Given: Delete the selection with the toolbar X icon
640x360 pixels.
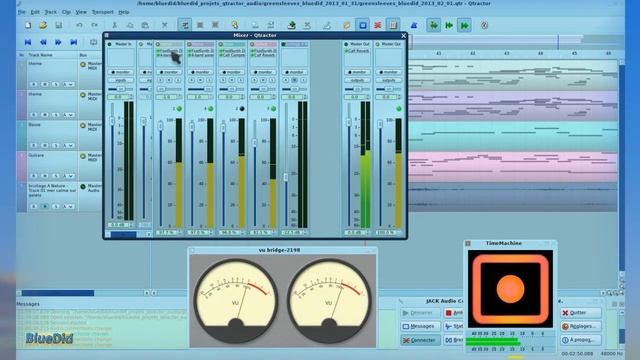Looking at the screenshot, I should point(164,25).
